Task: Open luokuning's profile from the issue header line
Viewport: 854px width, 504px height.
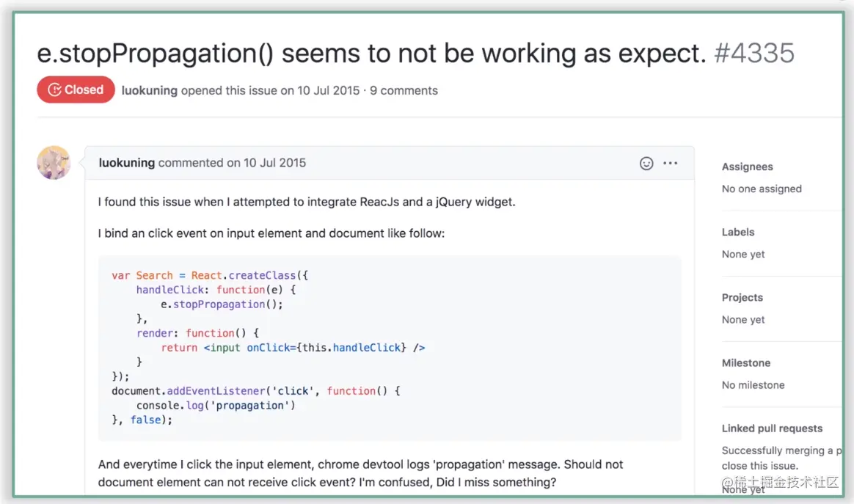Action: 150,91
